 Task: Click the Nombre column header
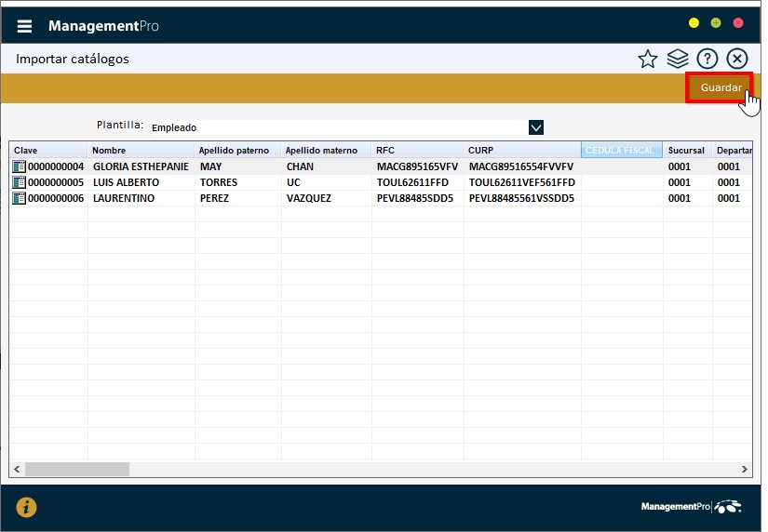click(x=141, y=151)
